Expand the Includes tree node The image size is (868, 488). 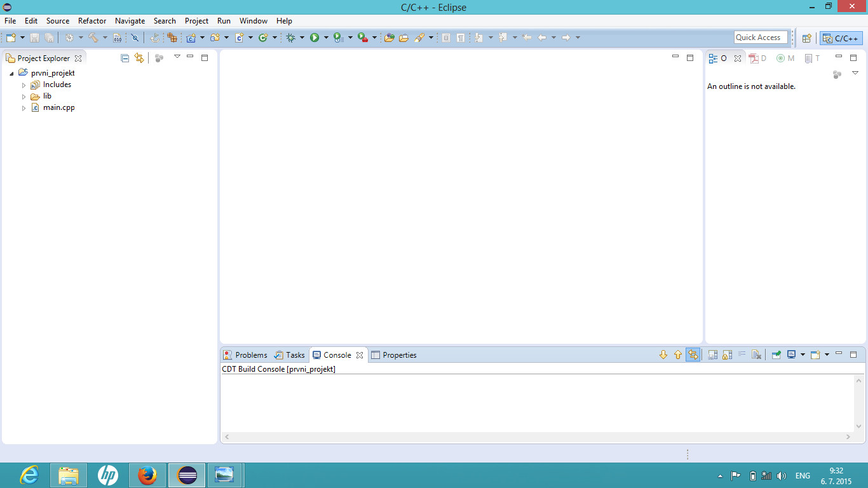click(x=24, y=85)
